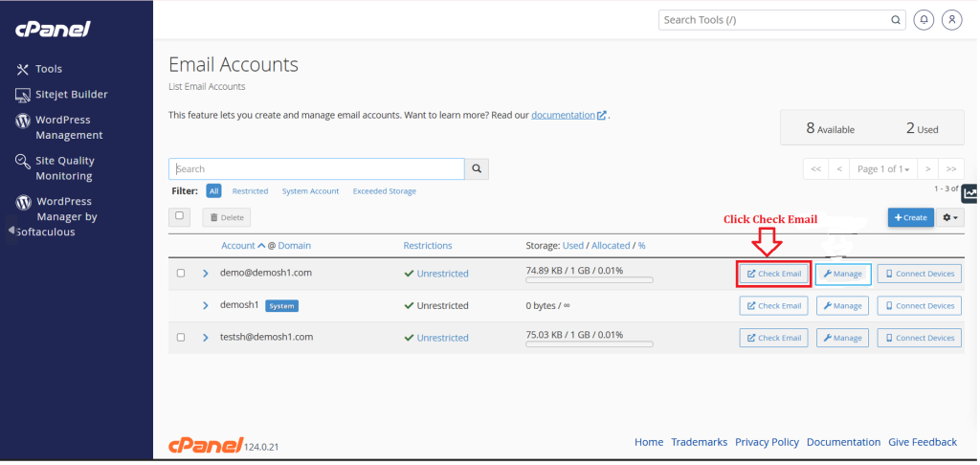Viewport: 980px width, 465px height.
Task: Click the WordPress Manager by Softaculous icon
Action: tap(23, 202)
